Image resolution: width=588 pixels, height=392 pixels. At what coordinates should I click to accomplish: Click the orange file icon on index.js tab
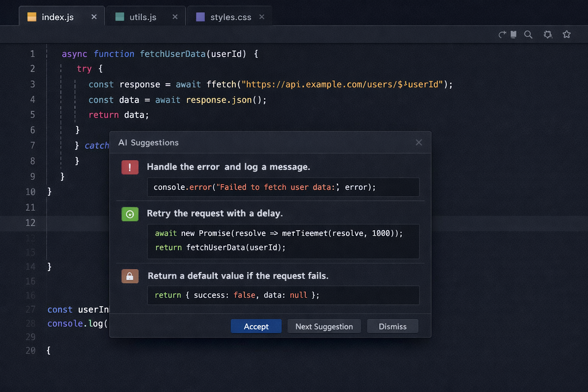[x=31, y=17]
